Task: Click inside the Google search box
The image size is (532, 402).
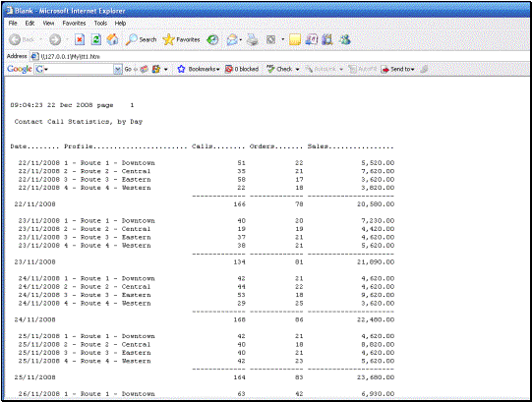Action: [x=79, y=69]
